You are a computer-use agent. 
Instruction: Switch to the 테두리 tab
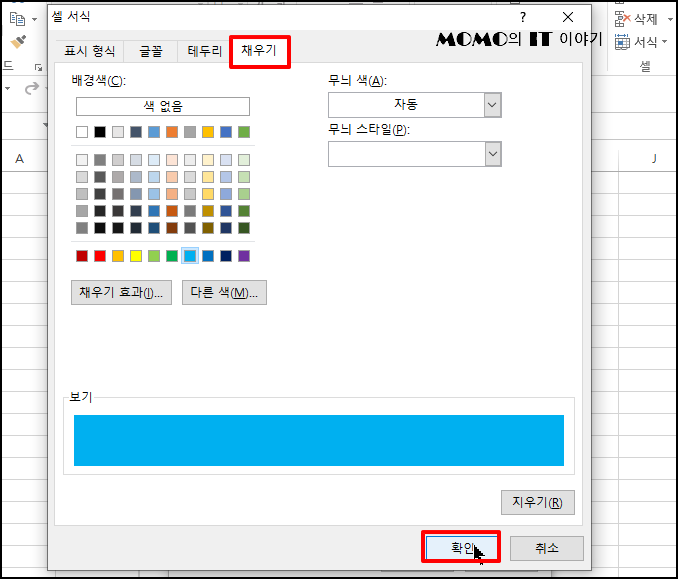(x=205, y=51)
